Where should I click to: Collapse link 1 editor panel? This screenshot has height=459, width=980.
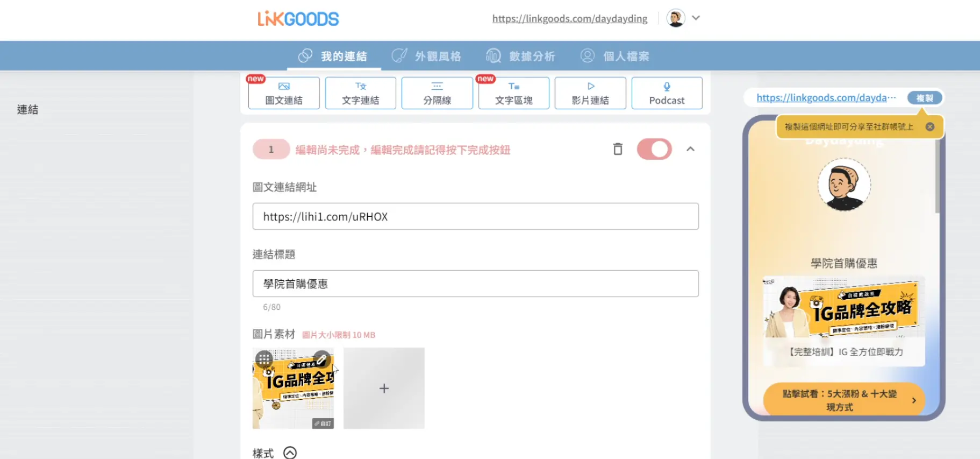691,149
